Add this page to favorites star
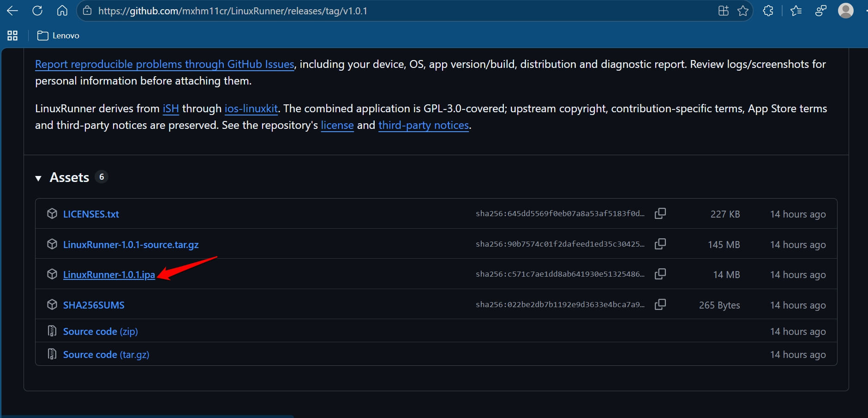This screenshot has width=868, height=418. [x=743, y=11]
